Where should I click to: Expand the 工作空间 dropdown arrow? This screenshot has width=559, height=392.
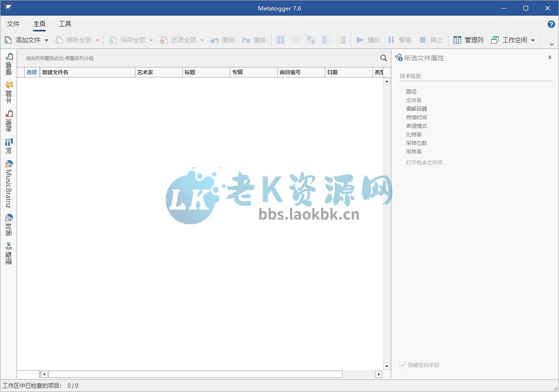(x=533, y=40)
